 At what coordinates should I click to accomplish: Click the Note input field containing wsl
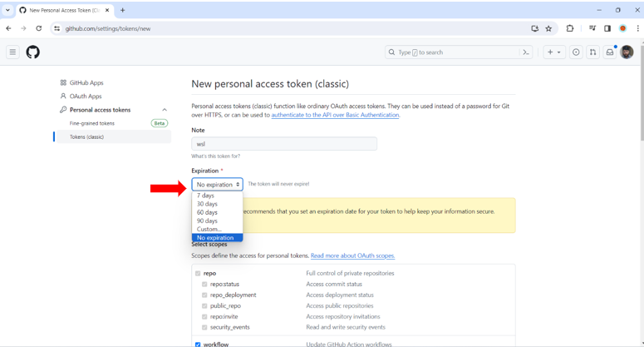[x=284, y=144]
